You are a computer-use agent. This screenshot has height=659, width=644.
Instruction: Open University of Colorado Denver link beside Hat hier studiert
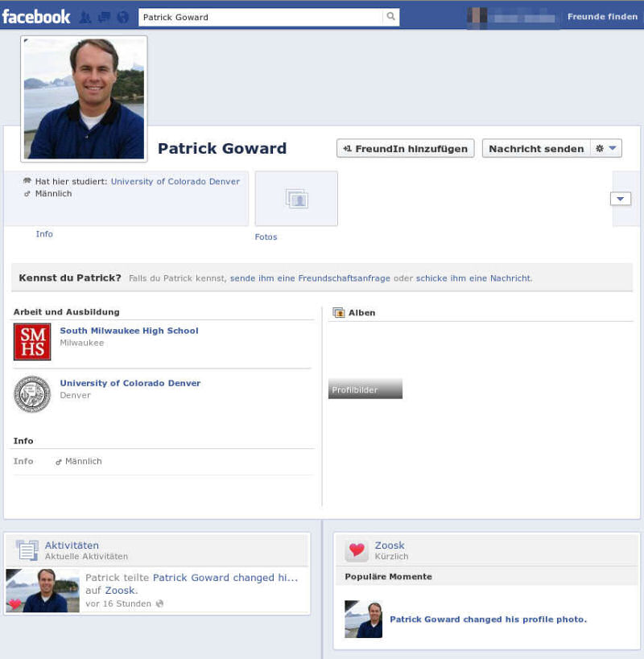(175, 182)
